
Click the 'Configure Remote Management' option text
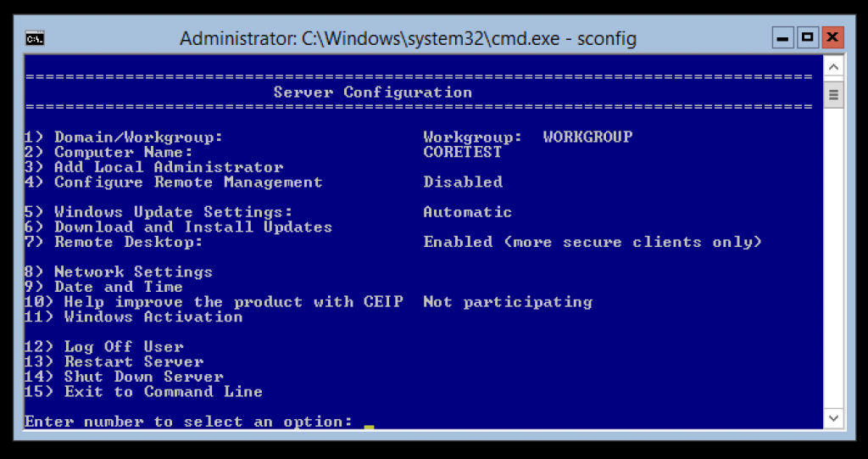[188, 182]
